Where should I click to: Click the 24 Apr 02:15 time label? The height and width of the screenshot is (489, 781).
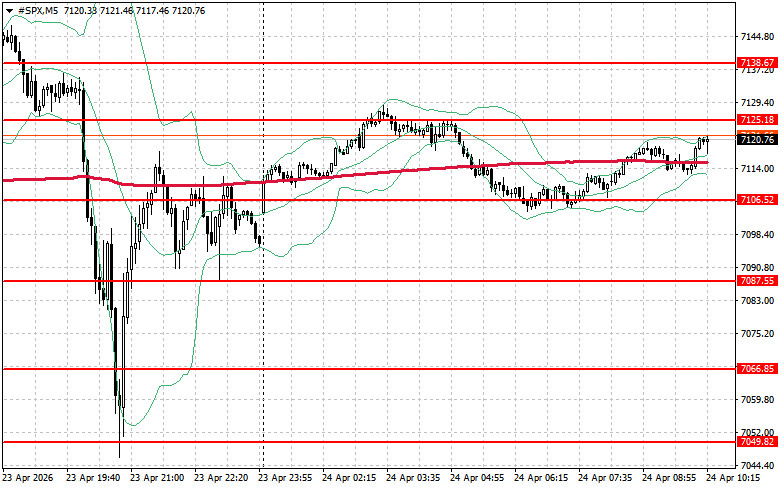[x=349, y=478]
